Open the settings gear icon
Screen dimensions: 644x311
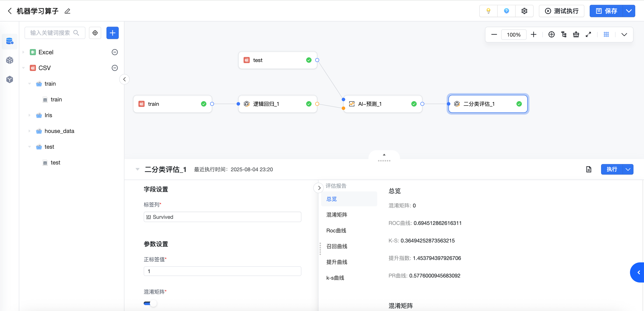point(524,11)
